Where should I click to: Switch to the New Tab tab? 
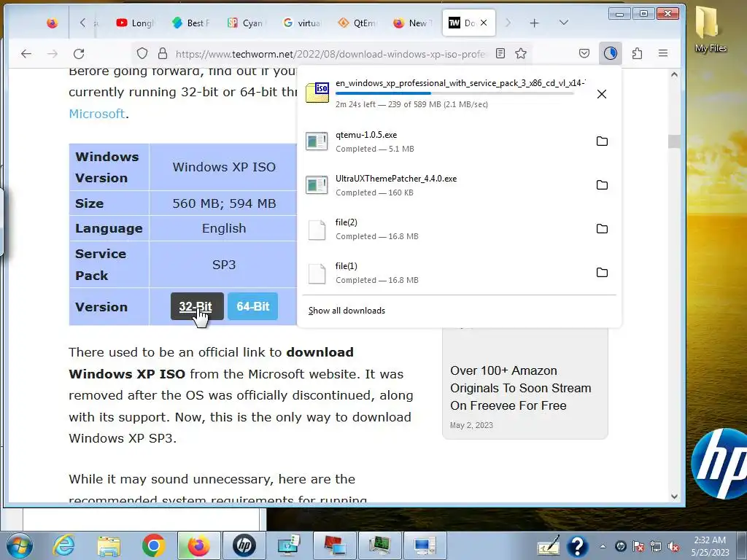coord(412,23)
